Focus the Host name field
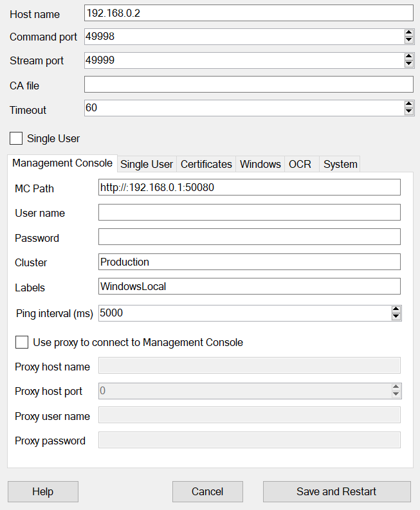This screenshot has height=510, width=420. point(248,13)
